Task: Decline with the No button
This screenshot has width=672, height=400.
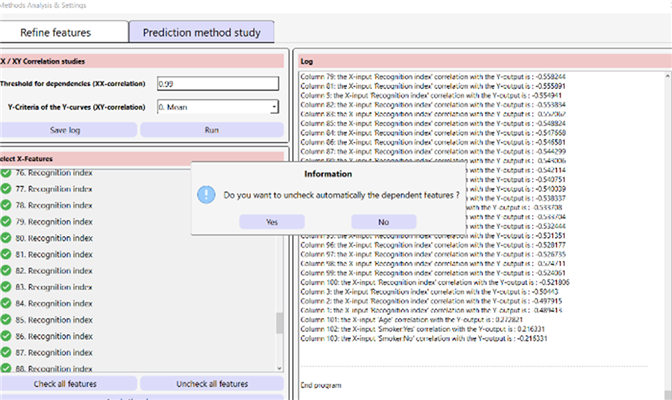Action: 384,222
